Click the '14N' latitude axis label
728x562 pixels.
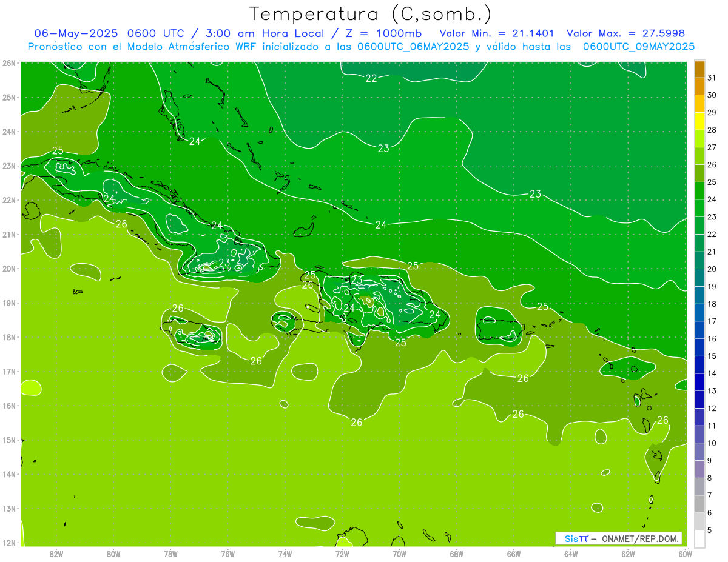(x=10, y=474)
